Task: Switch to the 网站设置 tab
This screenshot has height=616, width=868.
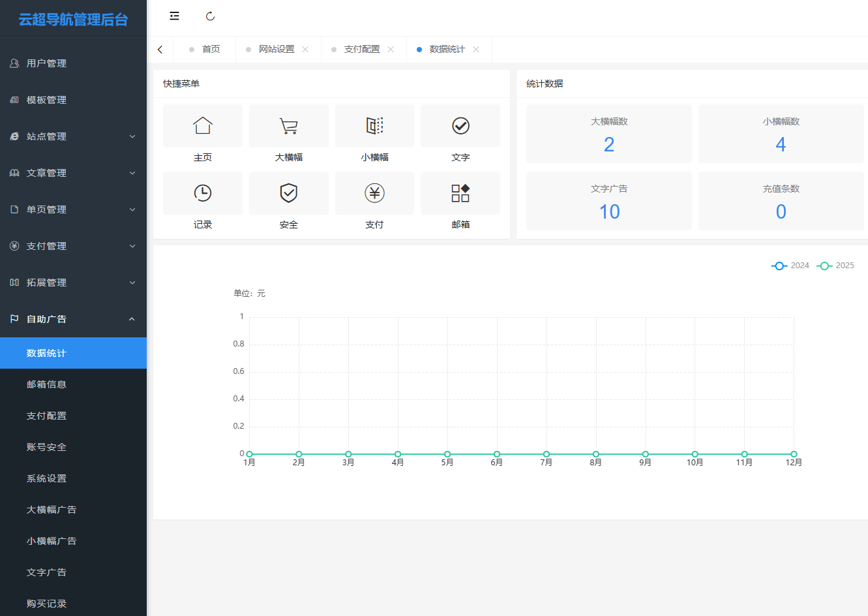Action: pyautogui.click(x=277, y=50)
